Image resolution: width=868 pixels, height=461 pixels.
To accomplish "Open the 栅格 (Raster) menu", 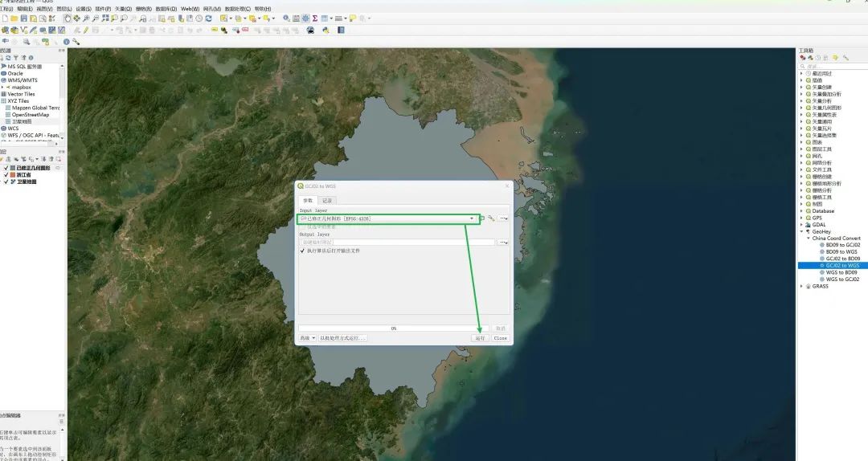I will click(143, 9).
